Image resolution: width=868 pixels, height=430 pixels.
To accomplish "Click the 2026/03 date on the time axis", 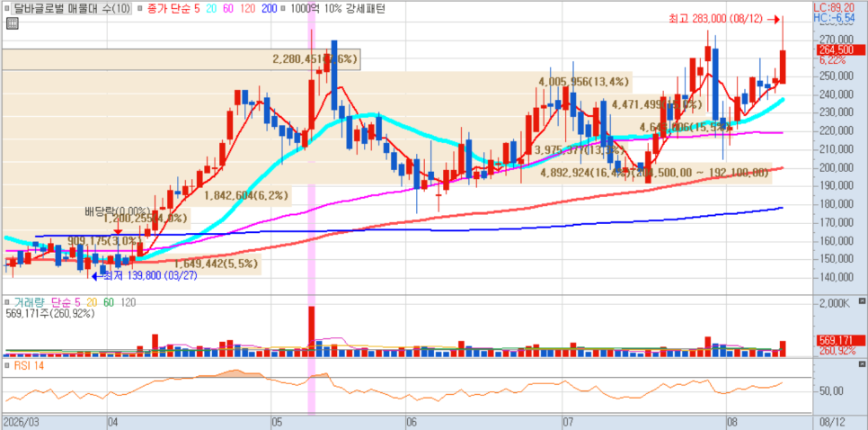I will point(20,422).
